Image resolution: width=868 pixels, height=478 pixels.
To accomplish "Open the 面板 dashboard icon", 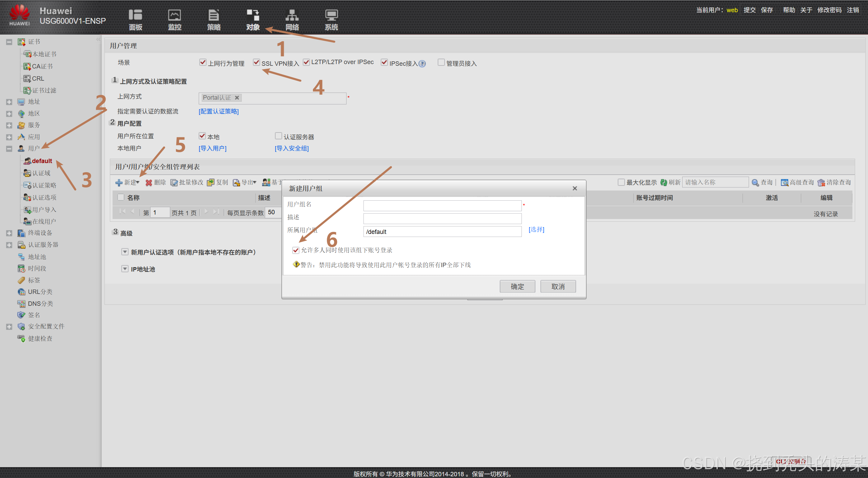I will 135,15.
